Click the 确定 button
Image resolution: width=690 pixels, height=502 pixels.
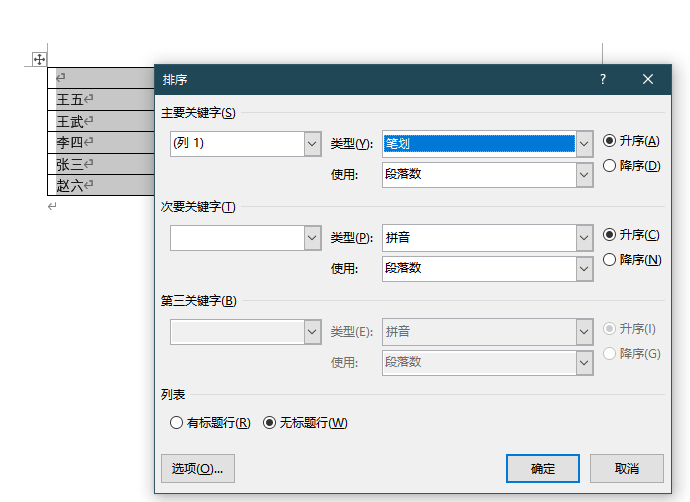(x=542, y=468)
